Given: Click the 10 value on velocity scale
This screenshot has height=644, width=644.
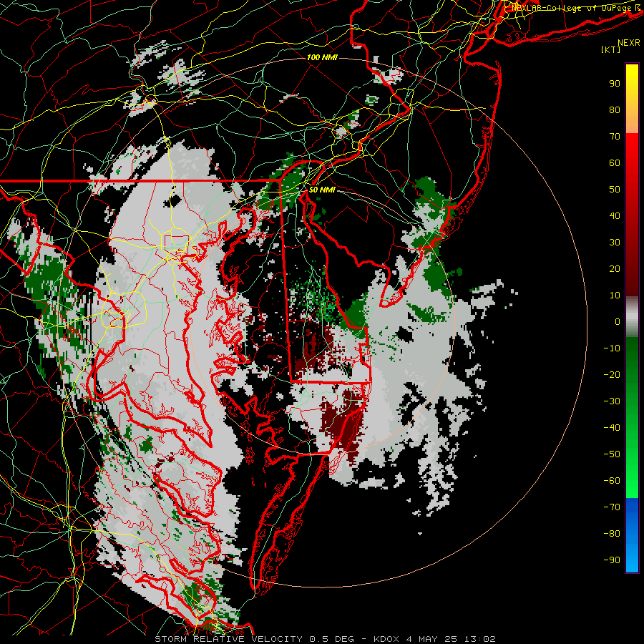Looking at the screenshot, I should pyautogui.click(x=615, y=296).
